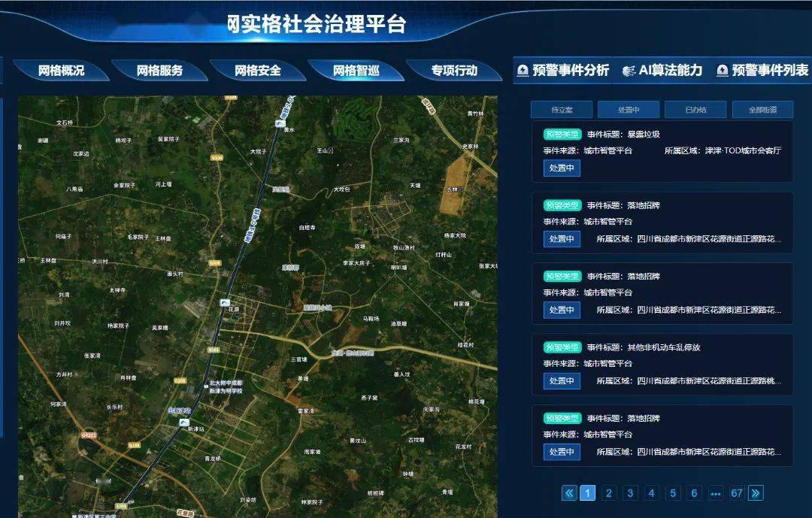The height and width of the screenshot is (518, 812).
Task: Go to the next page using double-right arrows
Action: tap(756, 493)
